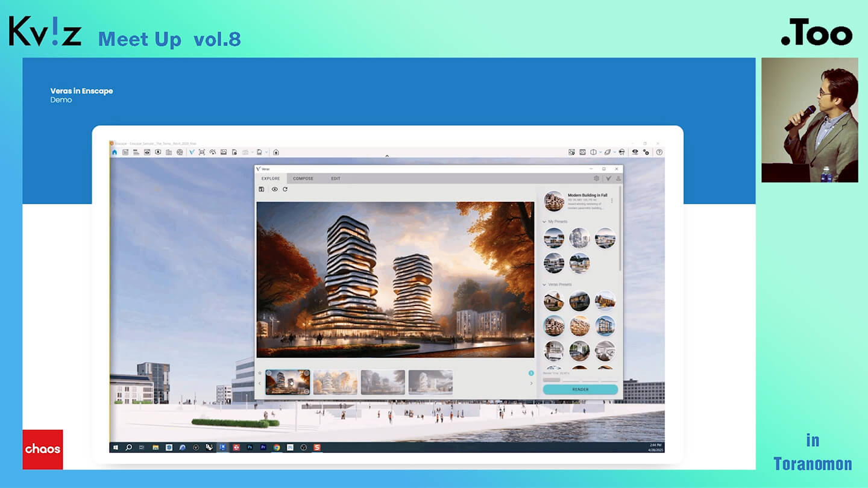Collapse the Enscape toolbar with the chevron
The image size is (868, 488).
point(387,156)
